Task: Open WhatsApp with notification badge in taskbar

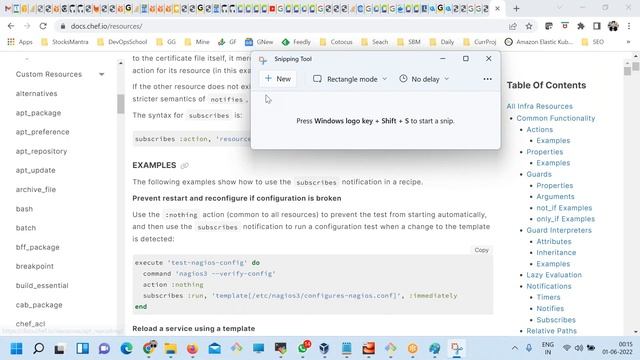Action: (x=303, y=349)
